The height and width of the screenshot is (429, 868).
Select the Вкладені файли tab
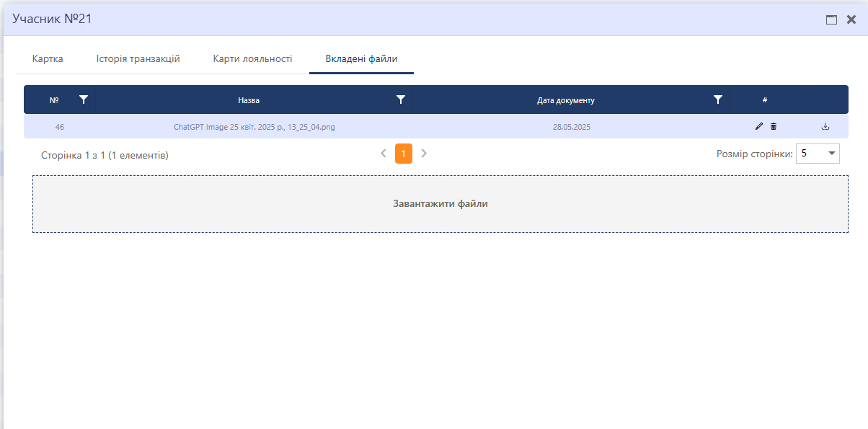(x=361, y=59)
